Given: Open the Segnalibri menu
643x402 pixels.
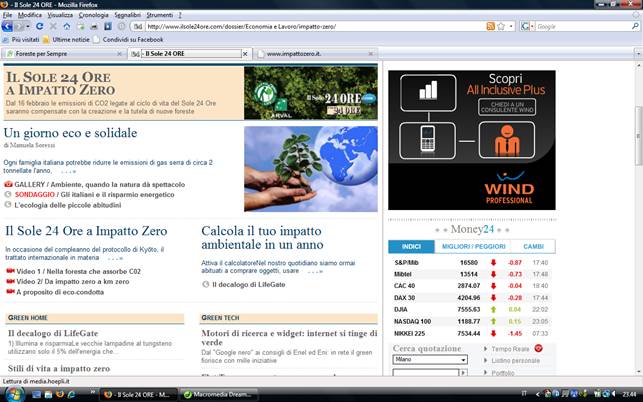Looking at the screenshot, I should click(x=127, y=15).
